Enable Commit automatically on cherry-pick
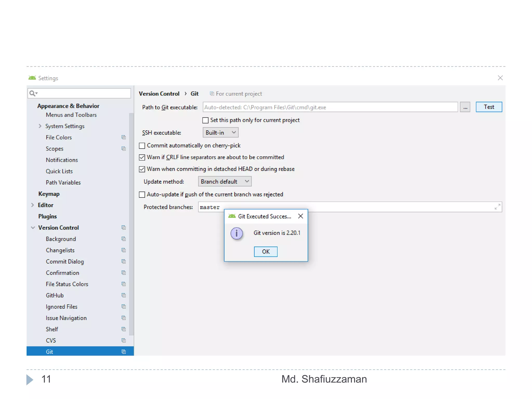 142,146
